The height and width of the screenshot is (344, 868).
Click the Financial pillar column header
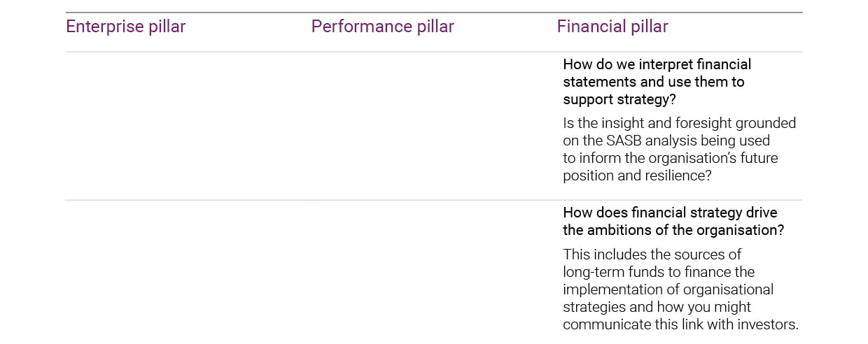612,27
